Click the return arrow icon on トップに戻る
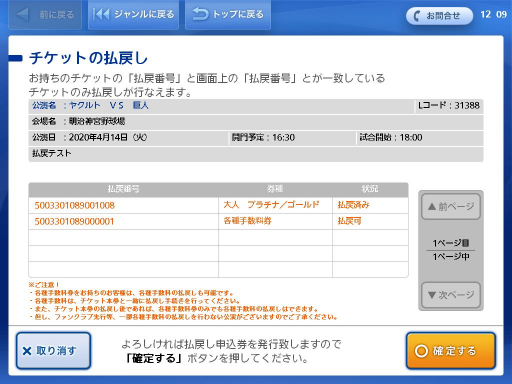This screenshot has height=384, width=512. tap(200, 14)
